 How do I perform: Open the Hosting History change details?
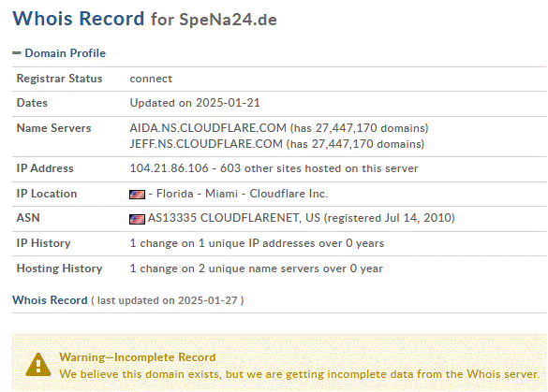point(256,269)
